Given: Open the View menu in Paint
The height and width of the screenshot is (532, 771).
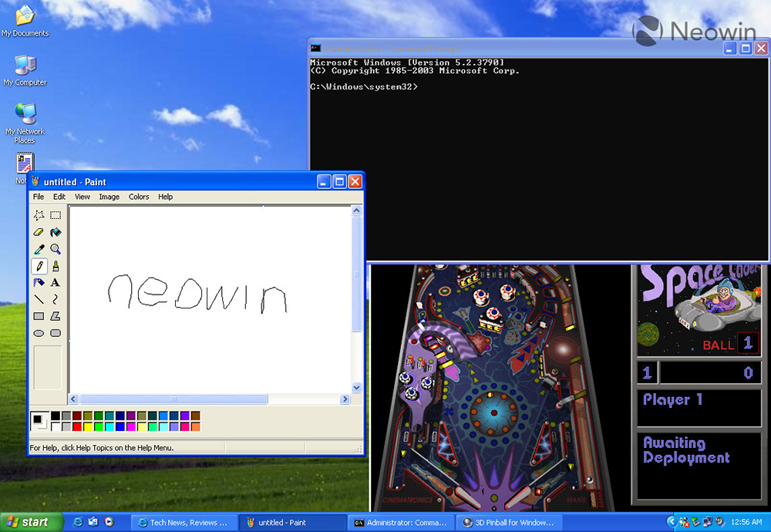Looking at the screenshot, I should click(82, 197).
